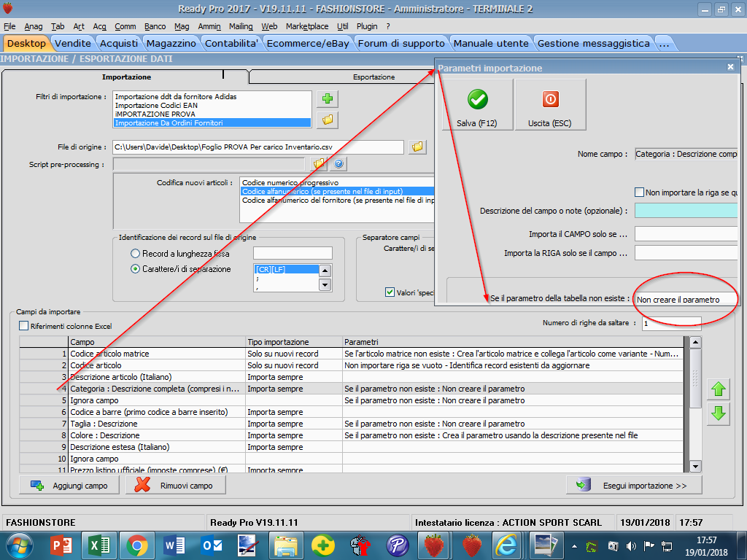
Task: Select row 7 Taglia : Descrizione
Action: point(351,424)
